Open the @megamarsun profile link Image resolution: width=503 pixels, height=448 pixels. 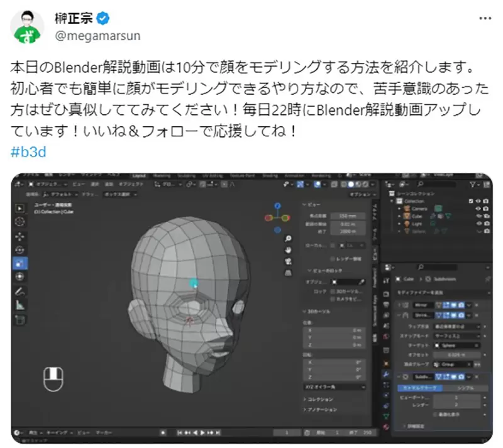[97, 36]
